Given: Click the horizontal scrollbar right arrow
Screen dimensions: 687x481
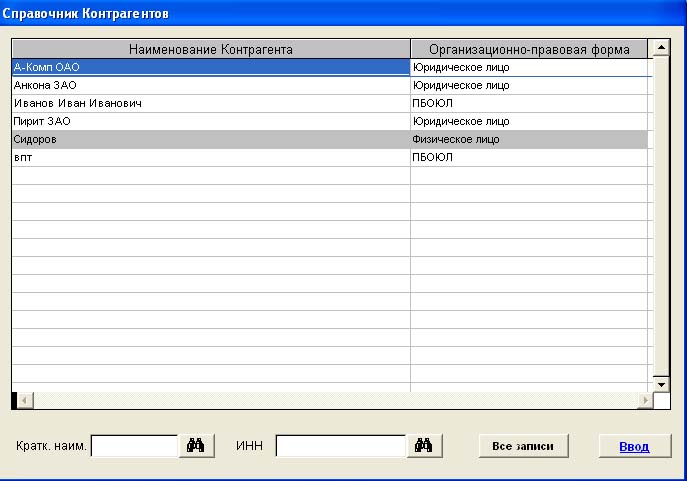Looking at the screenshot, I should [645, 400].
